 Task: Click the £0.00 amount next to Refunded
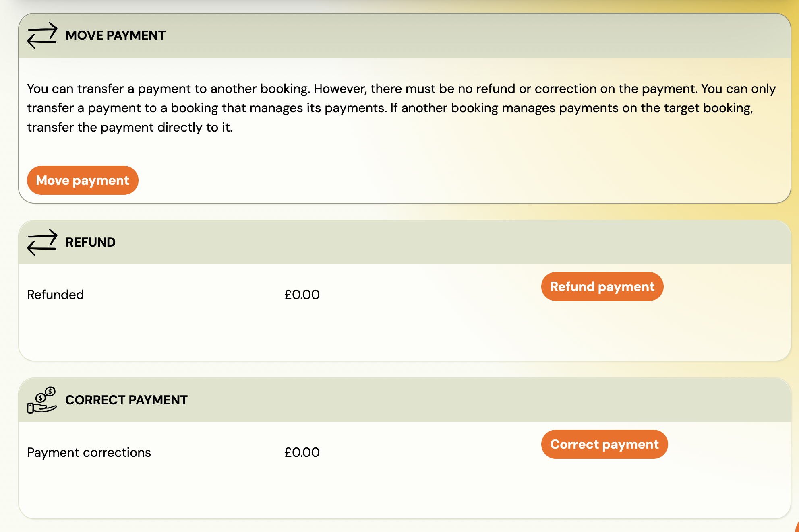pos(302,295)
